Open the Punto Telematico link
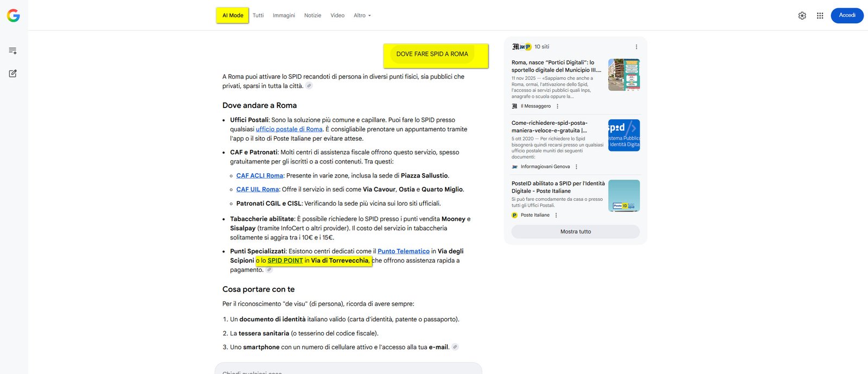 click(404, 251)
